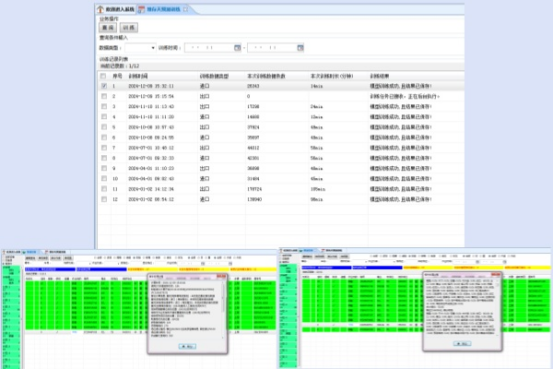Click the 查询 query button
This screenshot has width=554, height=369.
(108, 28)
